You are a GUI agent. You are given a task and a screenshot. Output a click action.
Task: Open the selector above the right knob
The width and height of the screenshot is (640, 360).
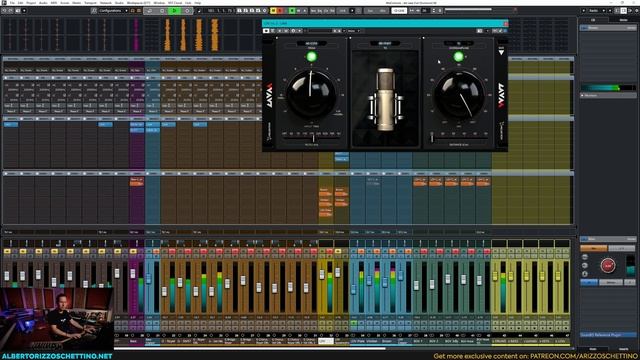459,43
